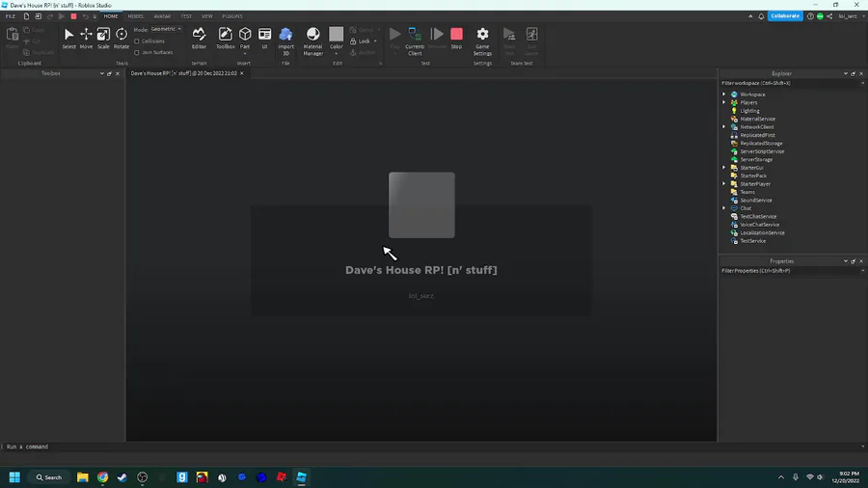The image size is (868, 488).
Task: Switch to the HOME ribbon tab
Action: pyautogui.click(x=111, y=16)
